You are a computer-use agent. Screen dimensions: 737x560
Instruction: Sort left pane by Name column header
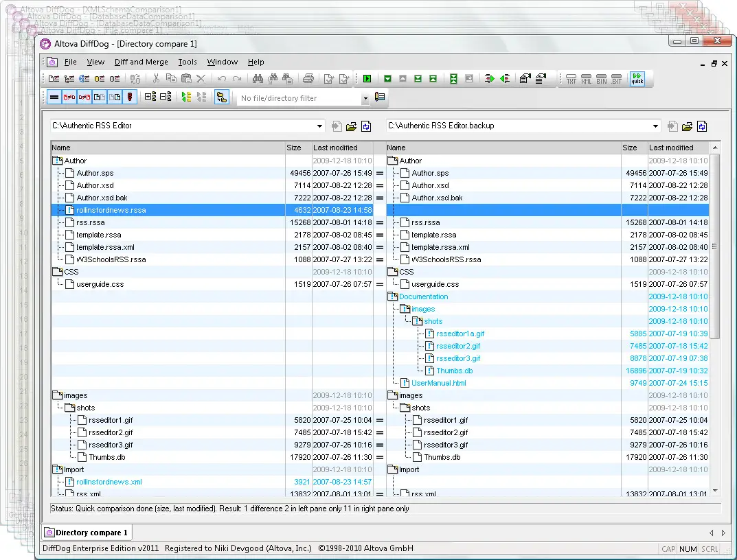[x=168, y=148]
